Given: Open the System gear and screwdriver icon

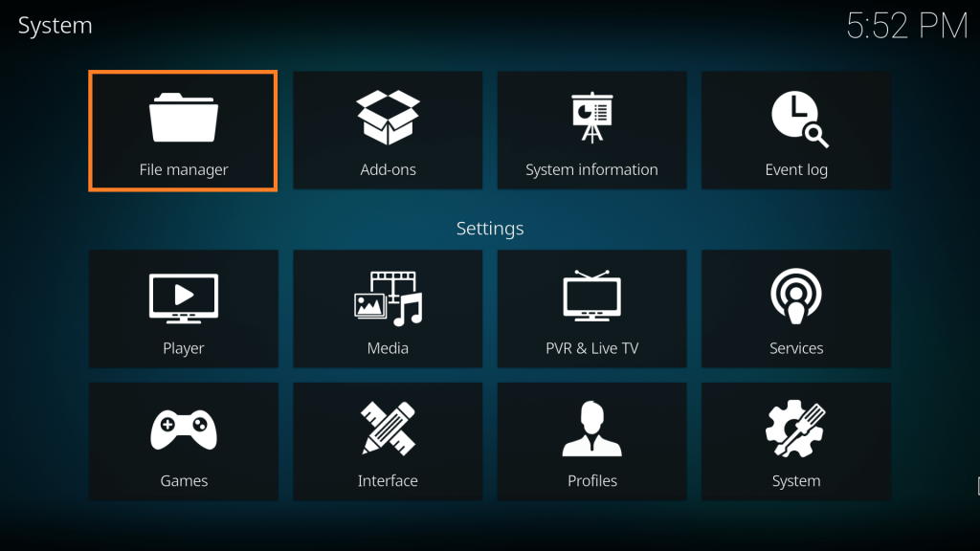Looking at the screenshot, I should point(795,429).
